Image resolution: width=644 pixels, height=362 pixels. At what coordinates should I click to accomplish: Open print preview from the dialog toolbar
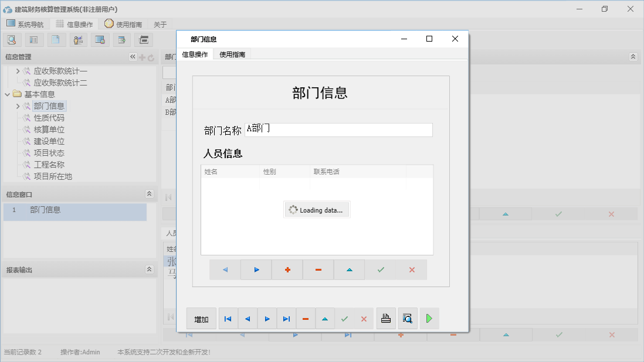[408, 318]
